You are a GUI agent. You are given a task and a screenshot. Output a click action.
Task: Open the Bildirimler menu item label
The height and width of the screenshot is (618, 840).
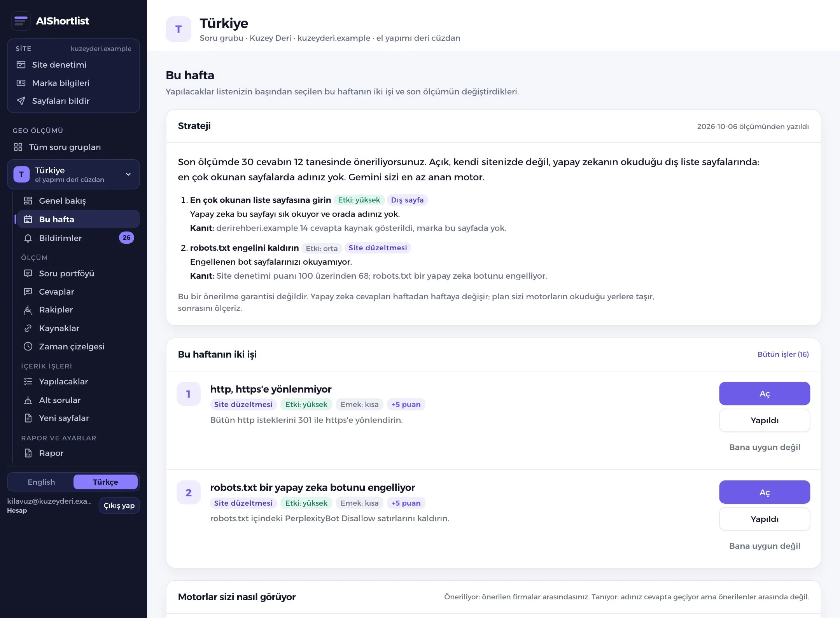(60, 238)
